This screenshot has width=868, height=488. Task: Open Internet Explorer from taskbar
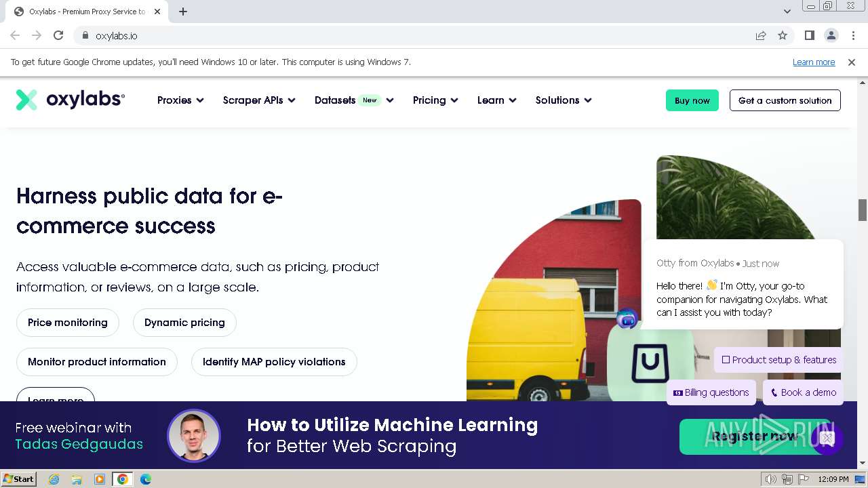[x=54, y=479]
